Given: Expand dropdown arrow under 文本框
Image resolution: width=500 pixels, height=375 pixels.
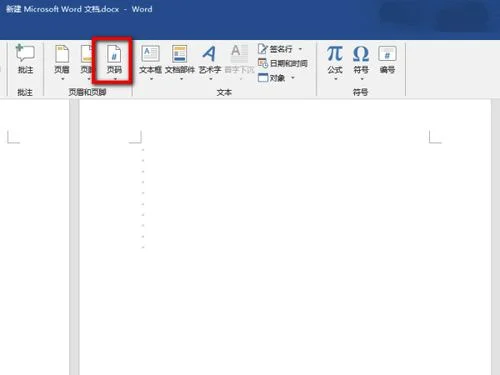Looking at the screenshot, I should pos(151,79).
